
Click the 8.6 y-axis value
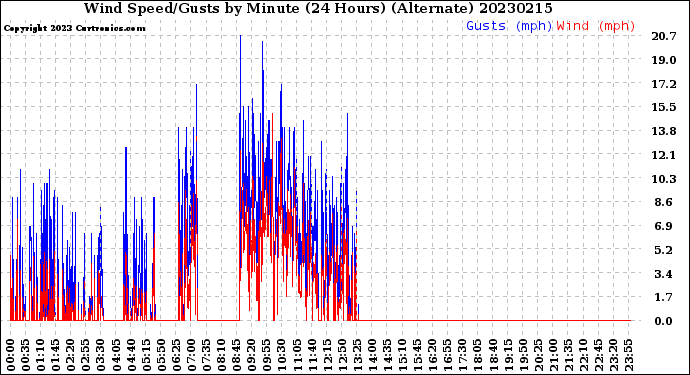(x=664, y=202)
